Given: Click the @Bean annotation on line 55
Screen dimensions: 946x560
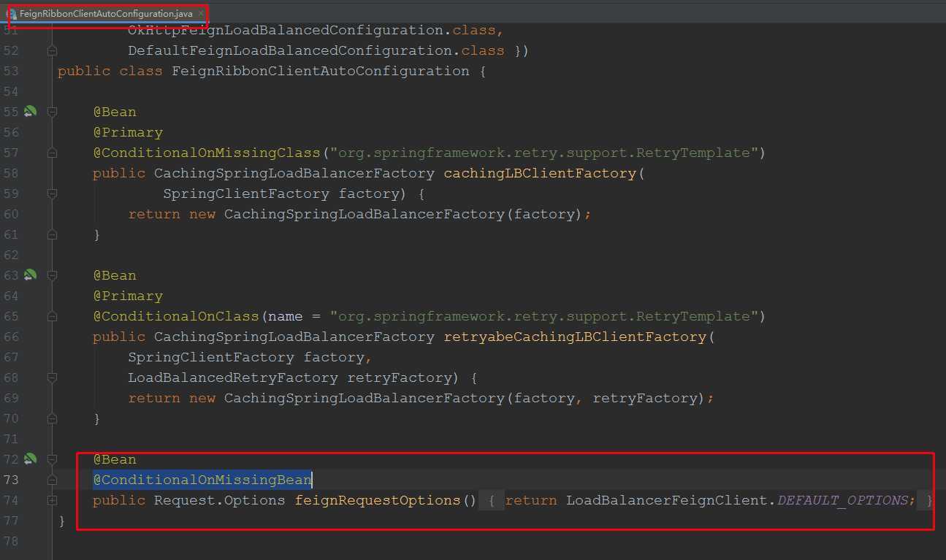Looking at the screenshot, I should 115,112.
